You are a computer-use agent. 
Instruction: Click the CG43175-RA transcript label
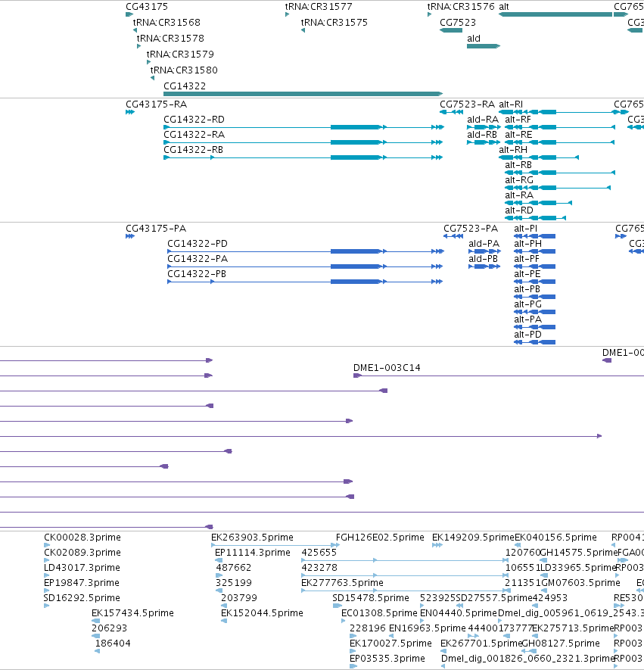click(x=157, y=104)
